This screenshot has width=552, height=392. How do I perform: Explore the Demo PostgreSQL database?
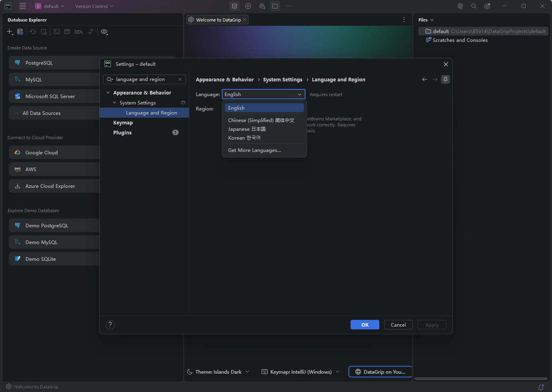pos(54,226)
